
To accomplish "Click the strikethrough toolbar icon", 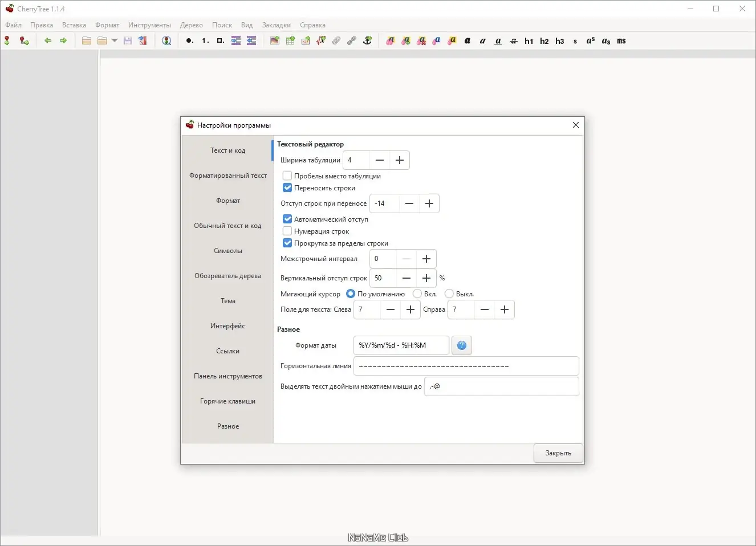I will coord(514,40).
